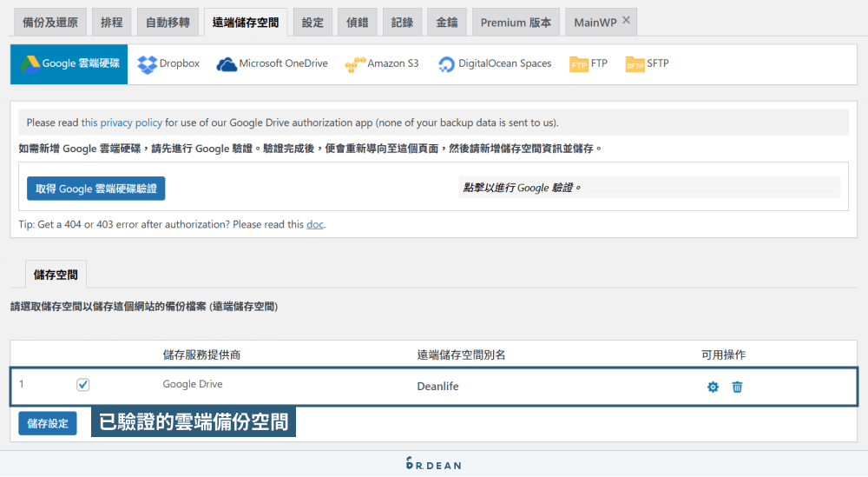The width and height of the screenshot is (868, 477).
Task: Select the Google 雲端硬碟 storage tab
Action: pos(69,64)
